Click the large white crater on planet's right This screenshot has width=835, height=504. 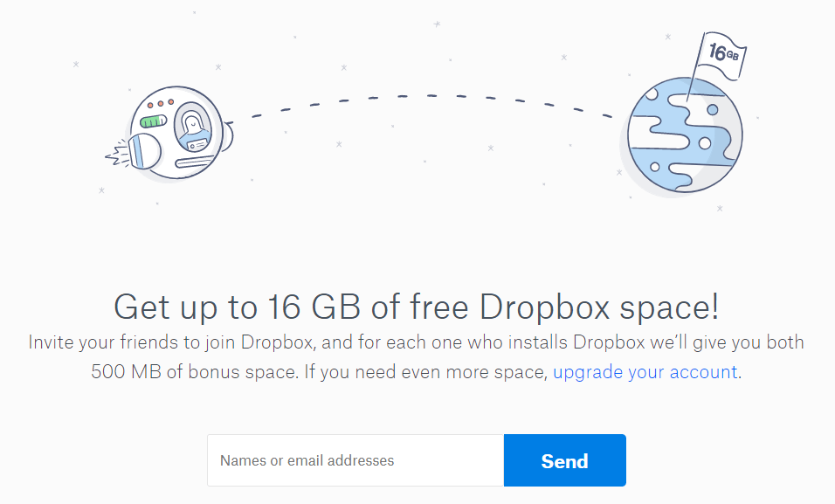705,142
